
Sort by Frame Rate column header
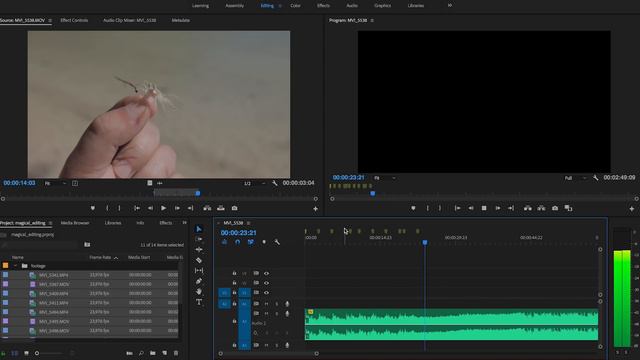coord(100,258)
